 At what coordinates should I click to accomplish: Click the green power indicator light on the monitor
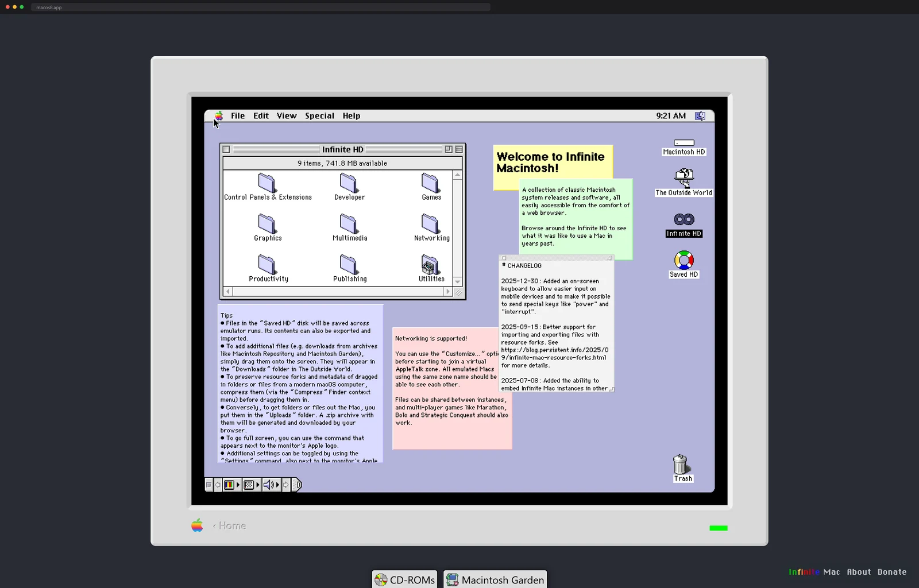coord(719,528)
